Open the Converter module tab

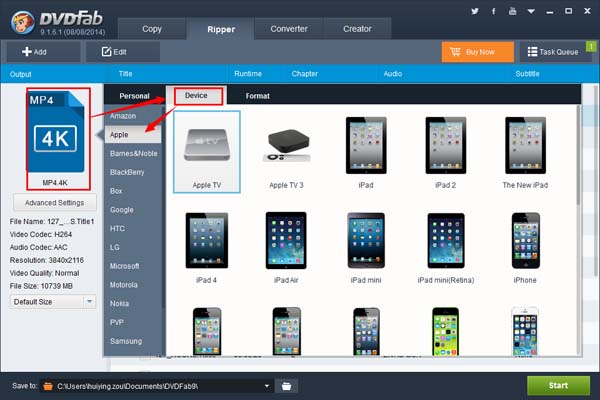pos(289,29)
